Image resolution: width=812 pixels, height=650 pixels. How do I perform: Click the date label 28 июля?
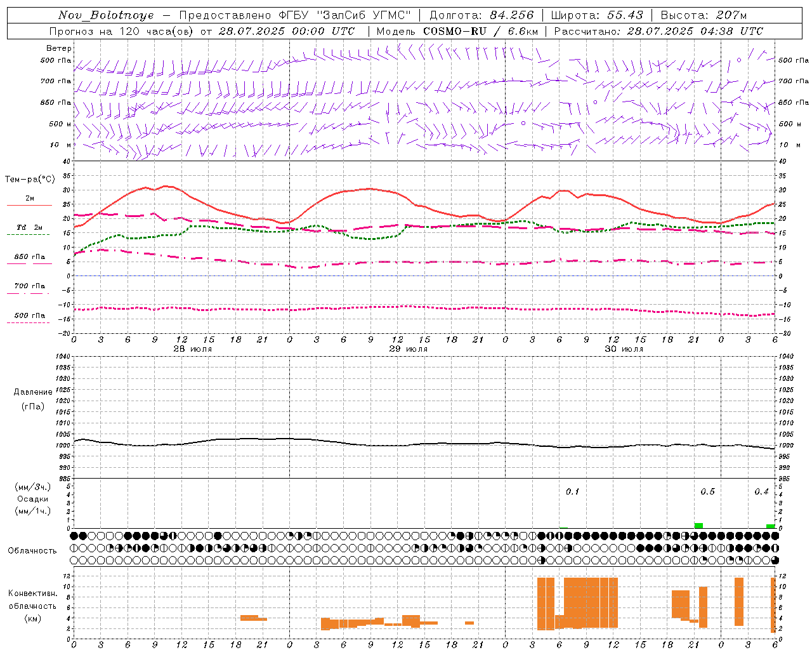coord(193,349)
